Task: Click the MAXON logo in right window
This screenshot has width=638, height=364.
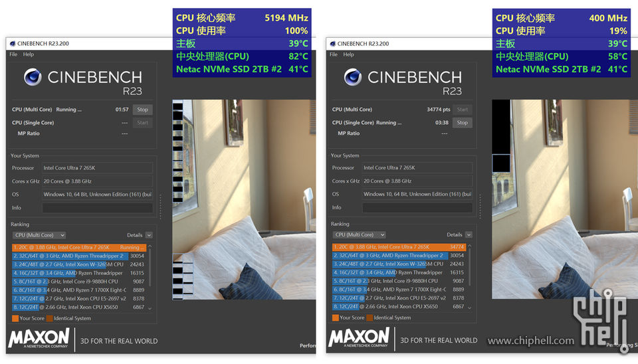Action: (359, 338)
